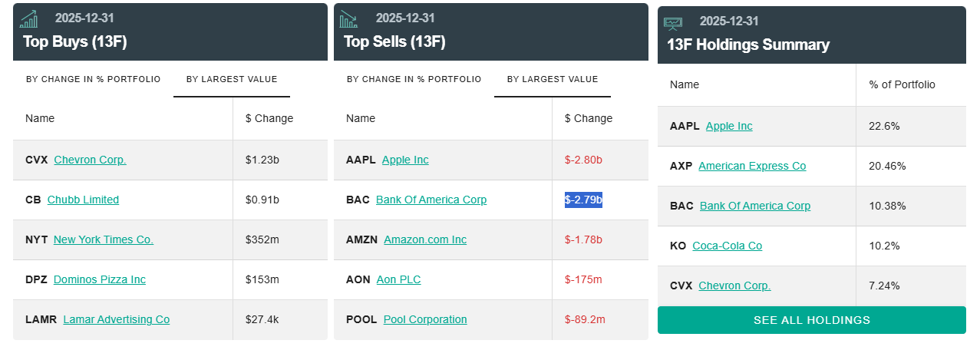This screenshot has width=980, height=350.
Task: Select By Largest Value tab in Top Buys
Action: [232, 79]
